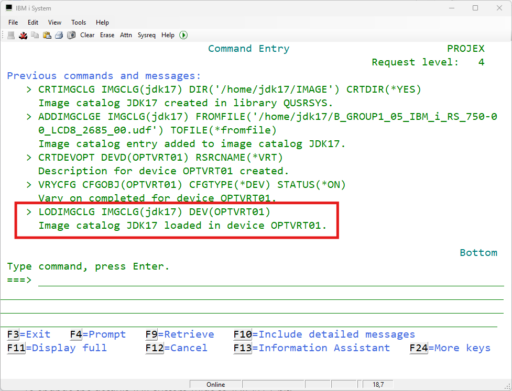Open the Edit menu

coord(33,22)
